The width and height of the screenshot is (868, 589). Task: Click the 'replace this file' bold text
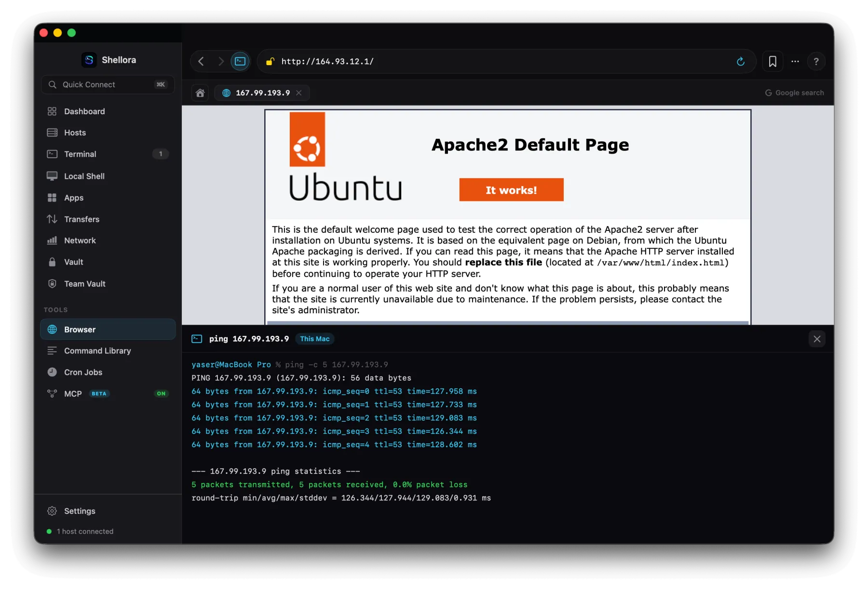[503, 262]
